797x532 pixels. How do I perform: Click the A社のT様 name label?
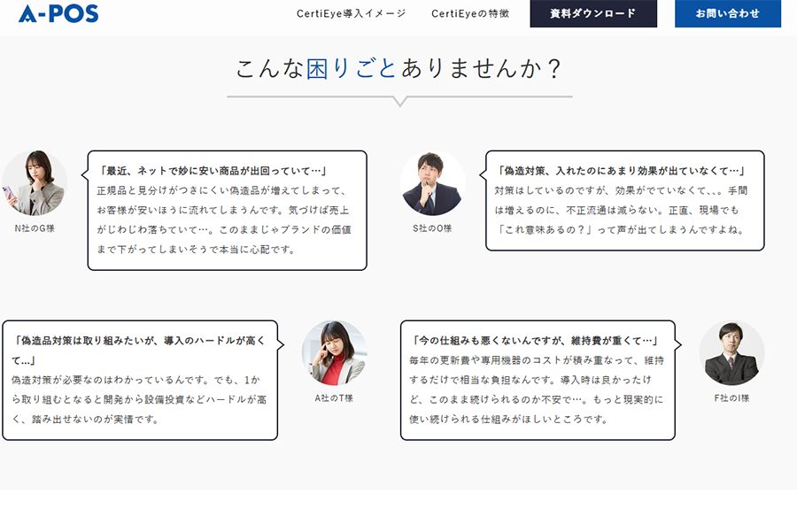coord(334,398)
